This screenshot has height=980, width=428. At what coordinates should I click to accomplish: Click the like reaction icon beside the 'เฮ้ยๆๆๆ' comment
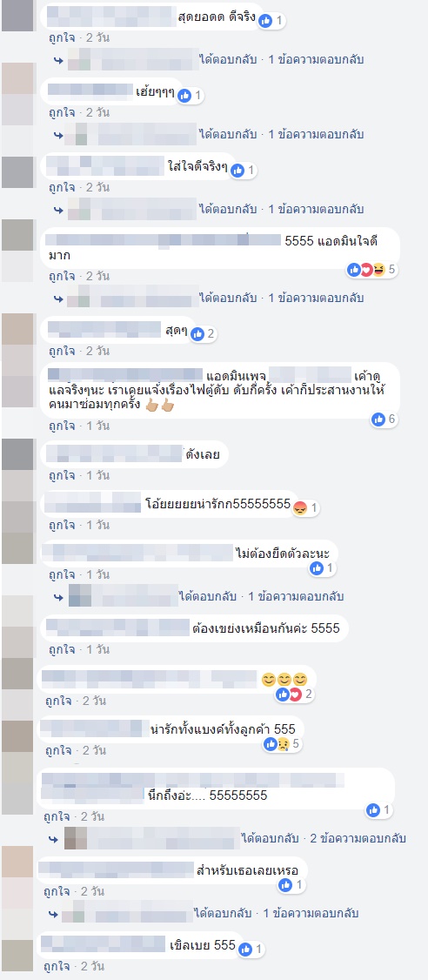pyautogui.click(x=184, y=96)
